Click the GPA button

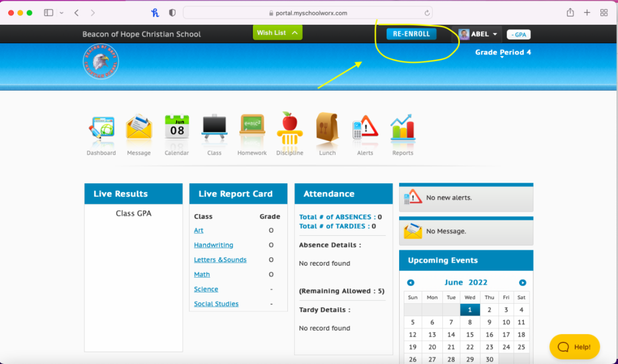tap(519, 34)
